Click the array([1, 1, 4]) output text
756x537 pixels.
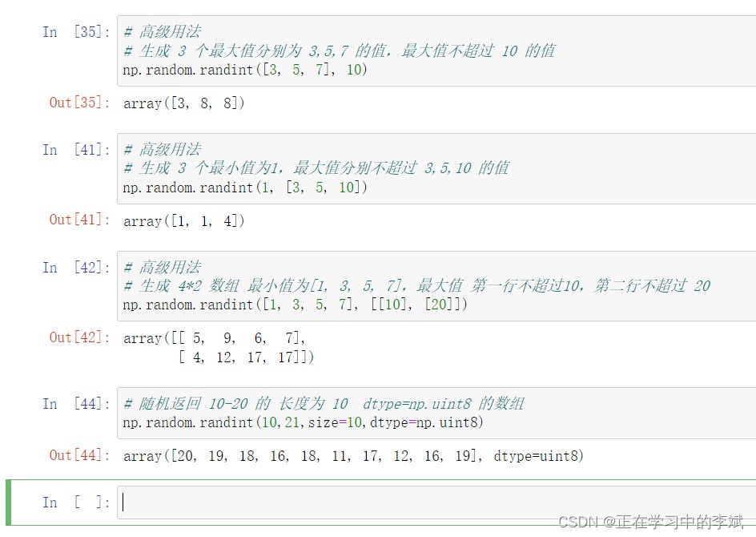coord(184,221)
